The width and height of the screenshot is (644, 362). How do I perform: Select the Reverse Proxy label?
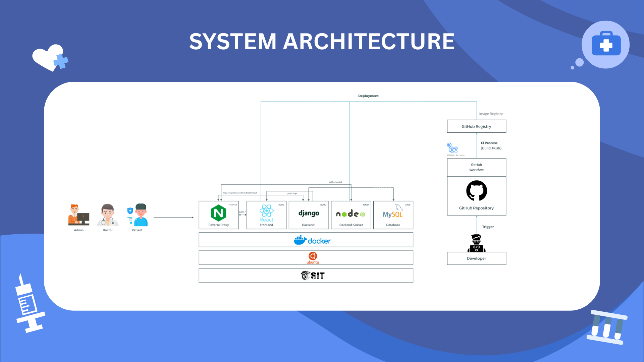click(219, 225)
